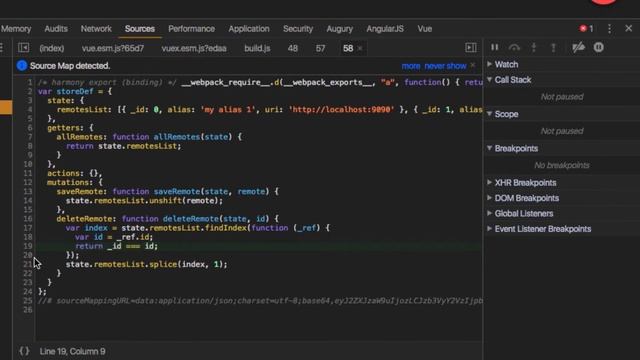The width and height of the screenshot is (640, 360).
Task: Open the Augury panel tab
Action: pyautogui.click(x=340, y=29)
